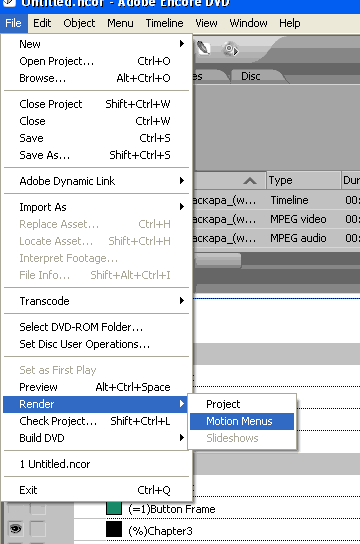This screenshot has width=360, height=544.
Task: Toggle lock box beside Chapter3 layer
Action: tap(38, 529)
